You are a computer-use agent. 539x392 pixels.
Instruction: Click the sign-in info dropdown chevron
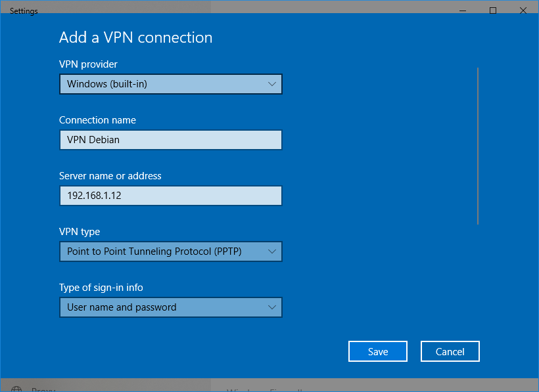(x=272, y=307)
